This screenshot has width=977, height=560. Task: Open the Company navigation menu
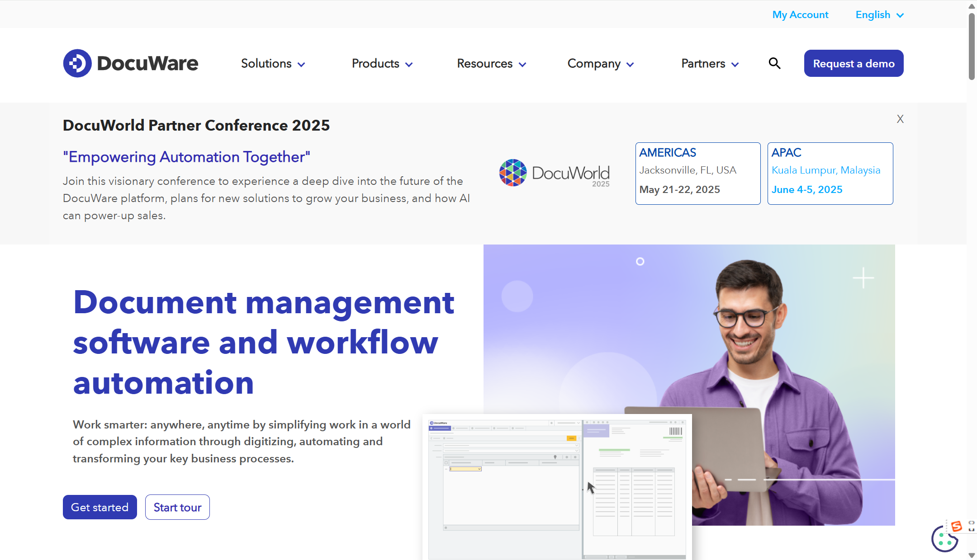tap(600, 64)
